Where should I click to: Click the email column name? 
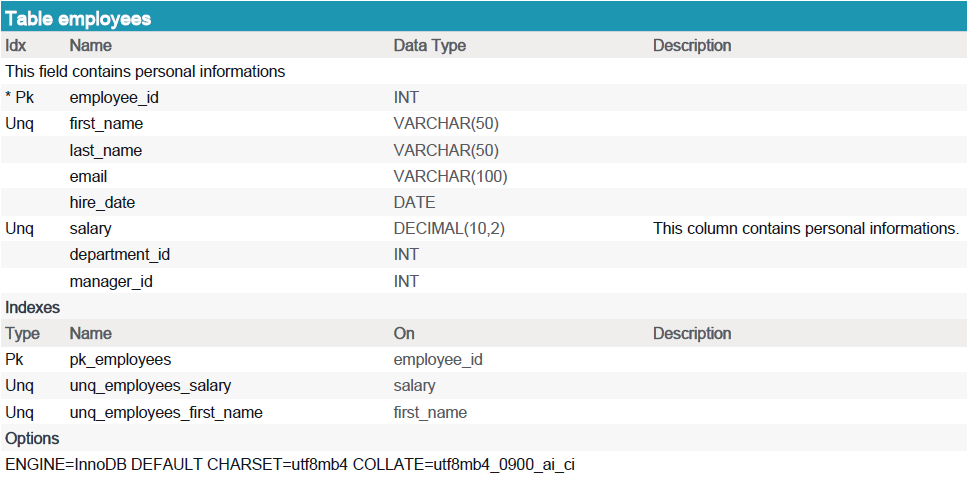coord(88,176)
